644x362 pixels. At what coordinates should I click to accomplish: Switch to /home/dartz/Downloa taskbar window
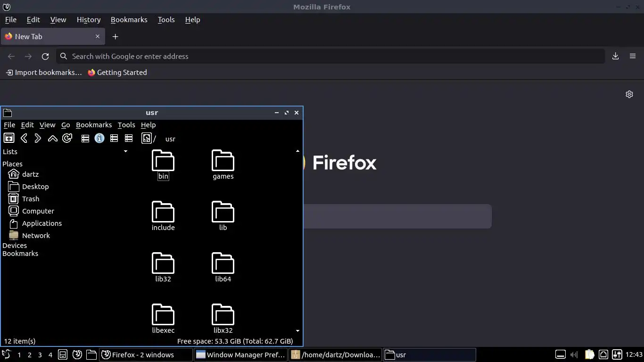pos(336,354)
